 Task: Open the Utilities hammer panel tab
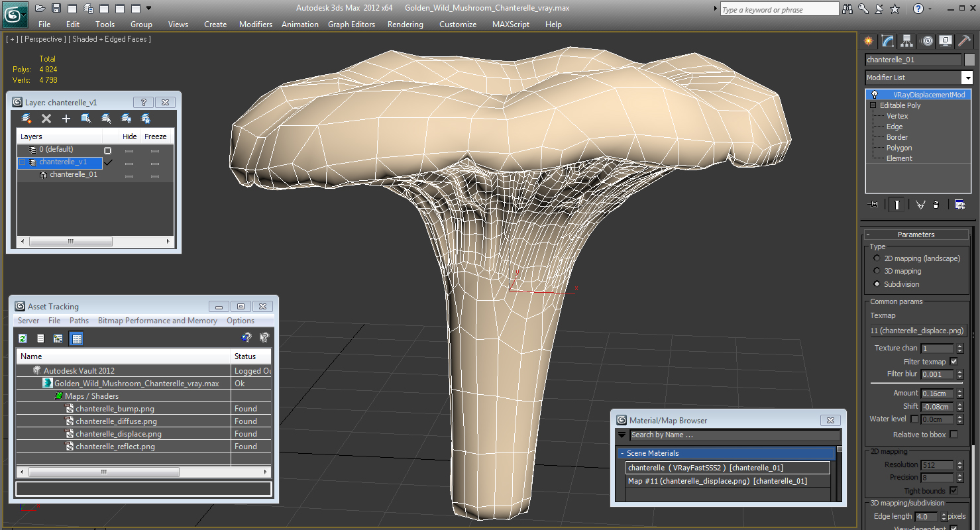pyautogui.click(x=965, y=41)
